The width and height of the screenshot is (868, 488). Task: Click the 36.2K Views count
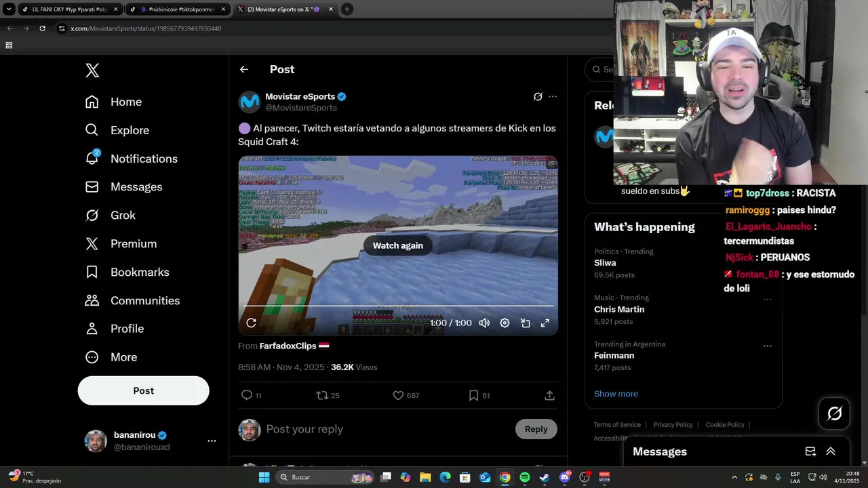pyautogui.click(x=354, y=367)
